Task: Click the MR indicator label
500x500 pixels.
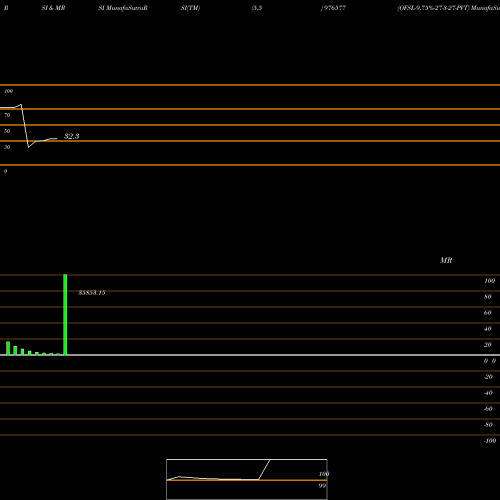Action: (446, 260)
